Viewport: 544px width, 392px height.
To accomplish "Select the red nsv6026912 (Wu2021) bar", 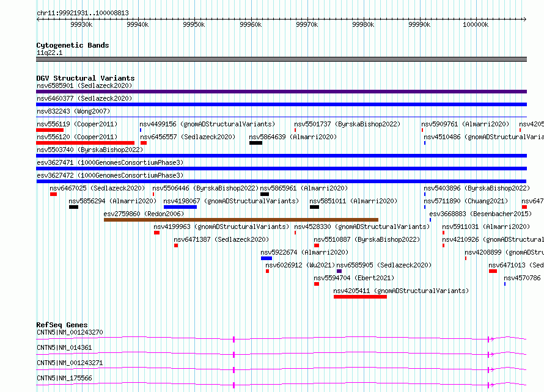I will [x=268, y=271].
